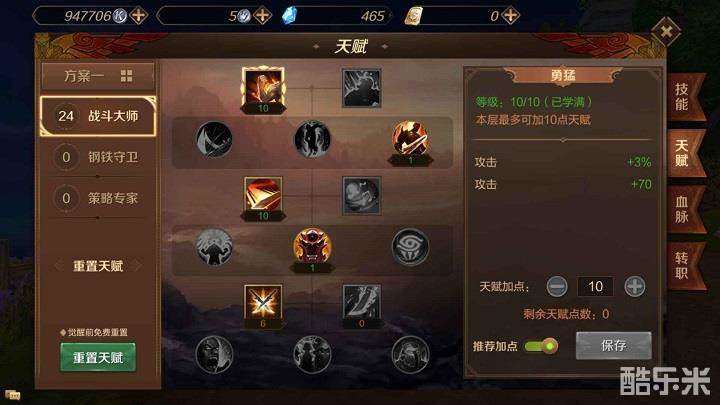
Task: Toggle the 推荐加点 recommended points switch
Action: pyautogui.click(x=541, y=346)
